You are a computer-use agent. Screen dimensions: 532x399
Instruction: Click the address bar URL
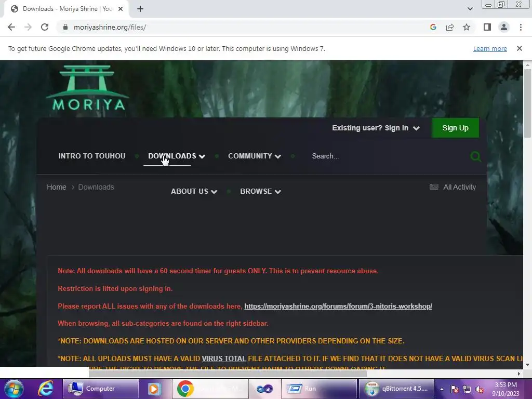click(110, 27)
